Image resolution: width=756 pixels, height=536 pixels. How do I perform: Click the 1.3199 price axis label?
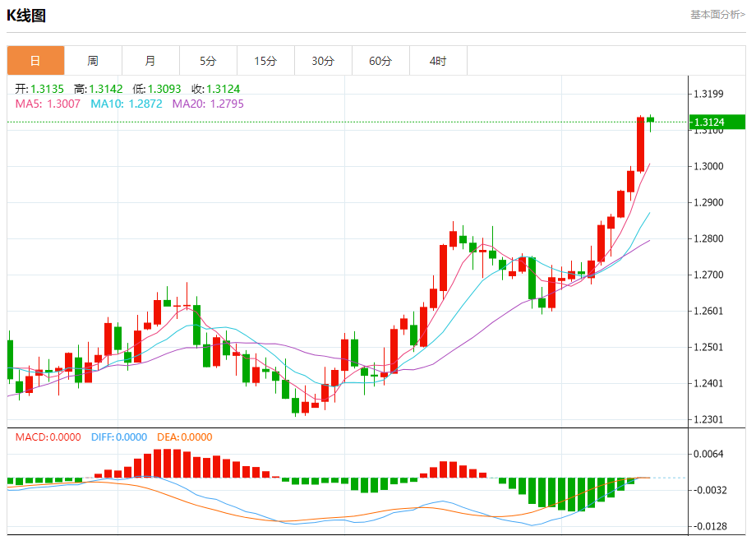point(708,94)
